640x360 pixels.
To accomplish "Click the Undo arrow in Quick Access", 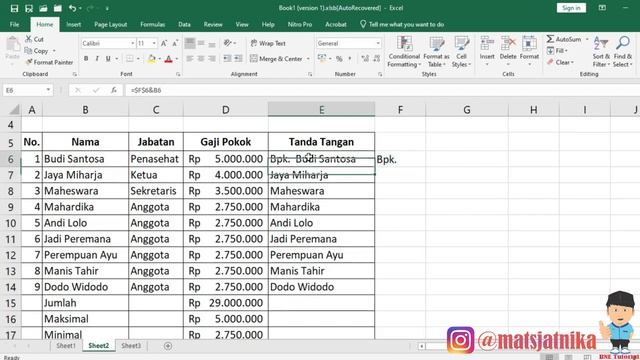I will click(72, 8).
